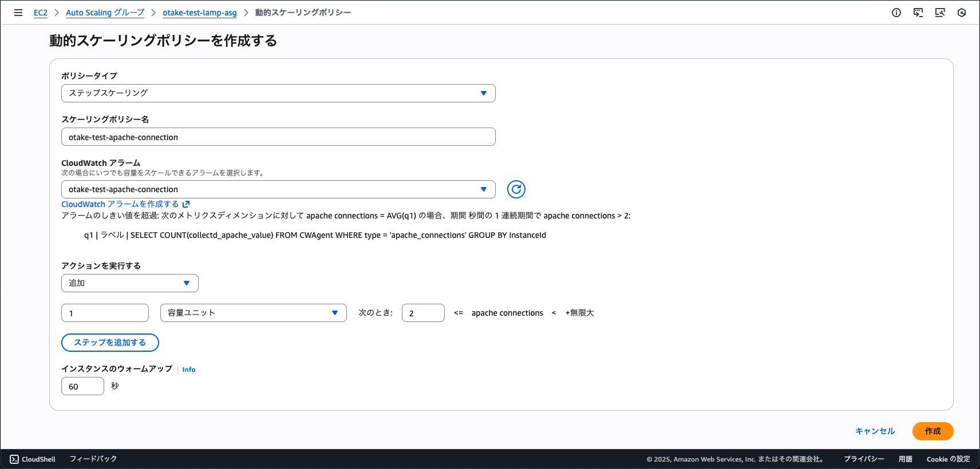Expand the ポリシータイプ dropdown
Screen dimensions: 980x469
click(x=278, y=93)
